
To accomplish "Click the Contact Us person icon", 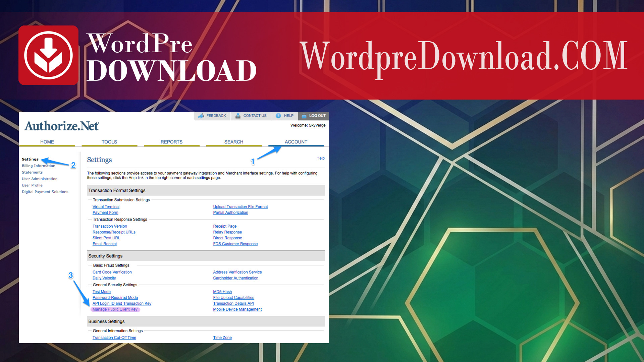I will point(238,116).
